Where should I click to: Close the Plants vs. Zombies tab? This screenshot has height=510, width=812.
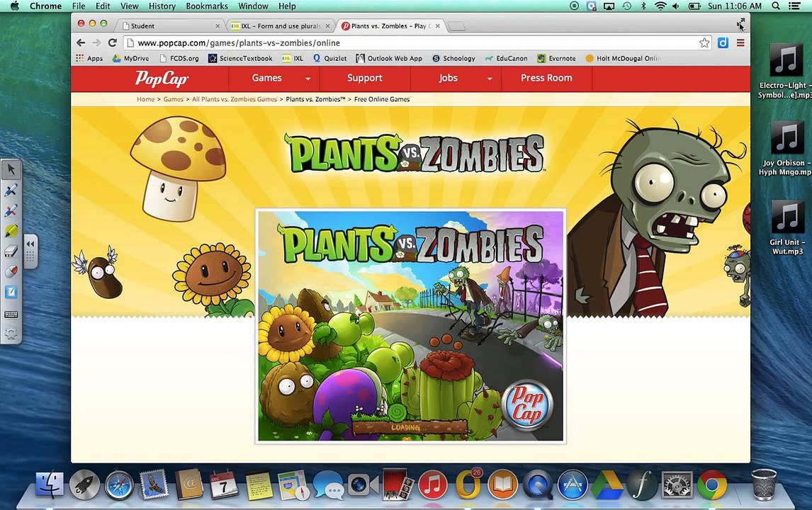(438, 26)
